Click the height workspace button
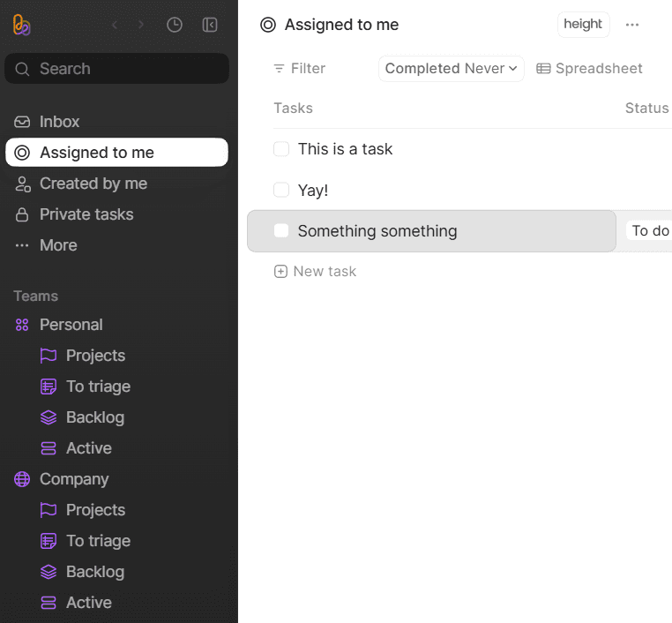This screenshot has width=672, height=623. [x=583, y=25]
